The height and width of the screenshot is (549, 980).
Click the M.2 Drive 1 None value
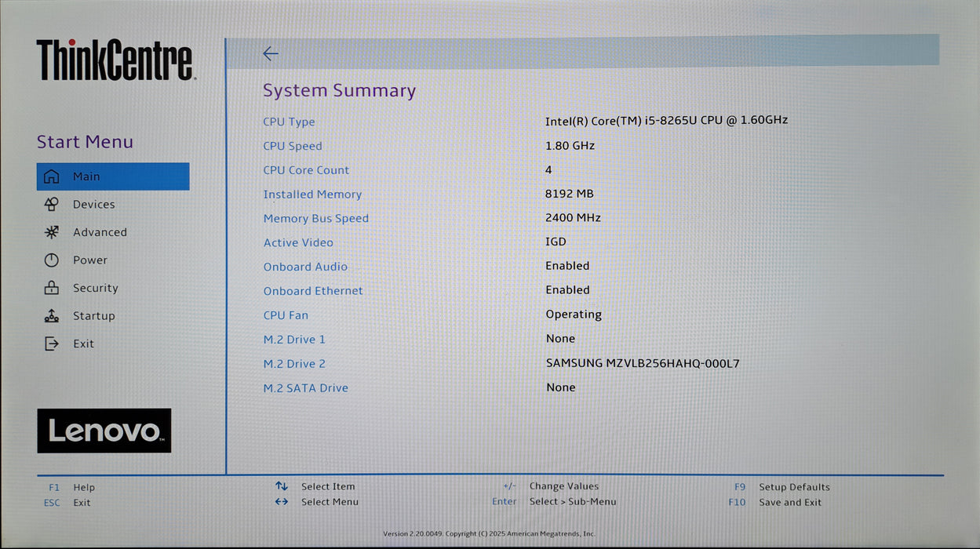pyautogui.click(x=560, y=339)
